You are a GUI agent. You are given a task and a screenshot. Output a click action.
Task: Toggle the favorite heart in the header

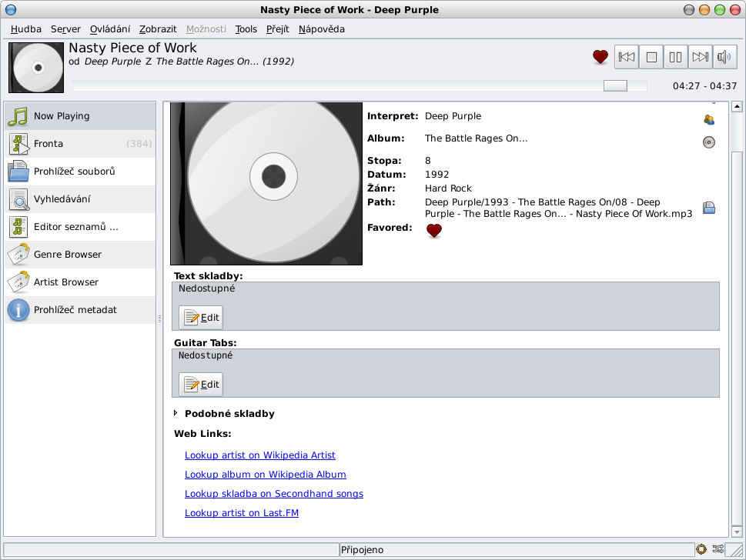600,57
